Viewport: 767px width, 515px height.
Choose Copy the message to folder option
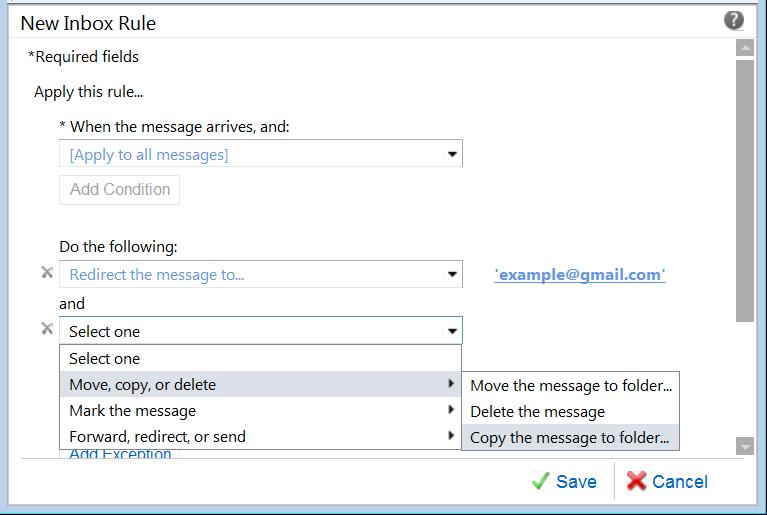pyautogui.click(x=569, y=437)
